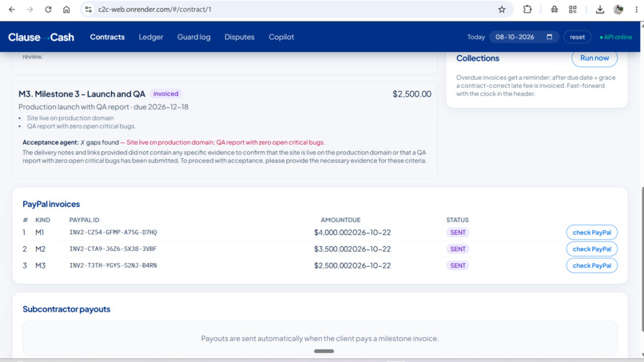
Task: Select PayPal ID INV2-T3TH-YGYS-S2NJ-B4RN
Action: click(113, 265)
